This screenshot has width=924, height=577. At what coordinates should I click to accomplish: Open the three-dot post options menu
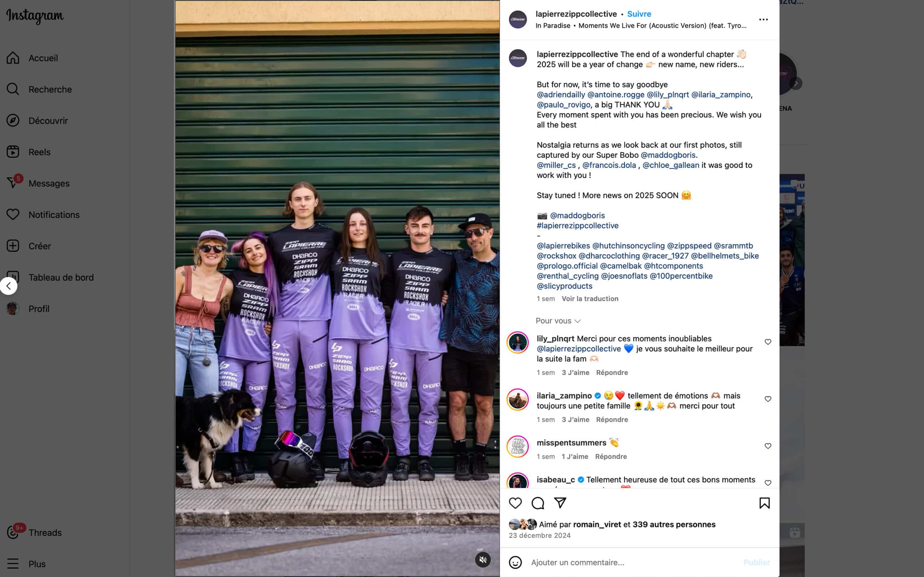(763, 19)
